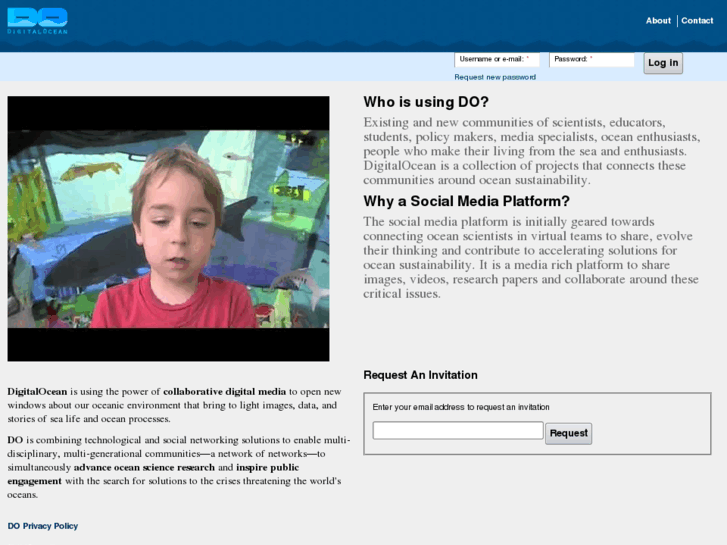Open the About page
The width and height of the screenshot is (727, 545).
pyautogui.click(x=658, y=20)
